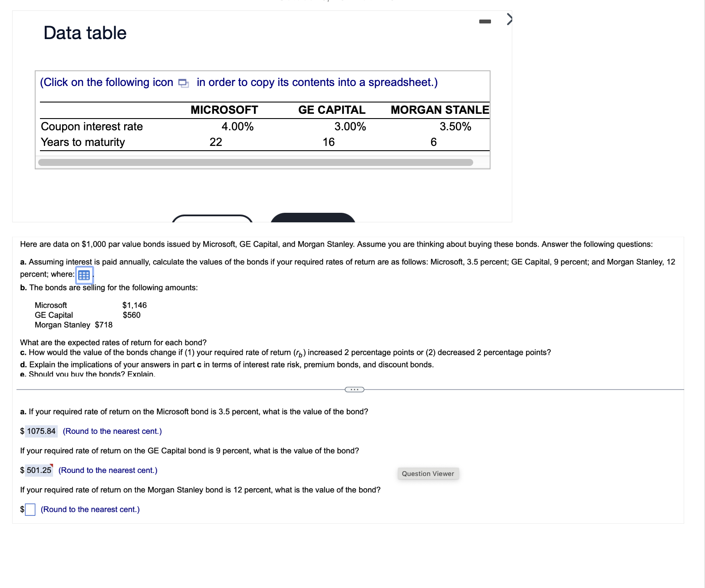Click the icon shown after "Click on the following icon"

pyautogui.click(x=183, y=83)
